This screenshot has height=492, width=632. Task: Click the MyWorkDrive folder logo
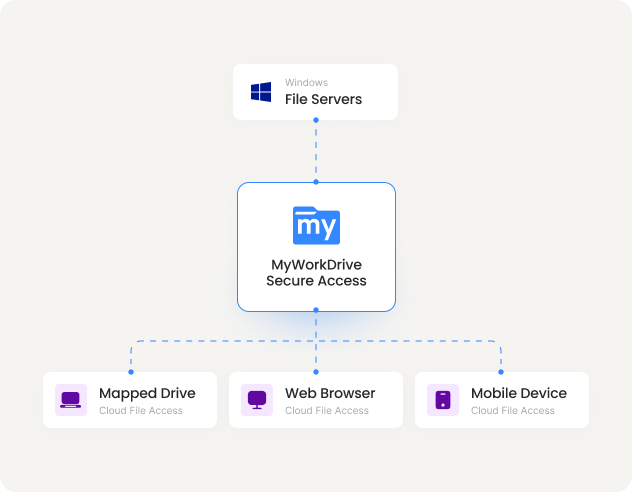click(316, 225)
